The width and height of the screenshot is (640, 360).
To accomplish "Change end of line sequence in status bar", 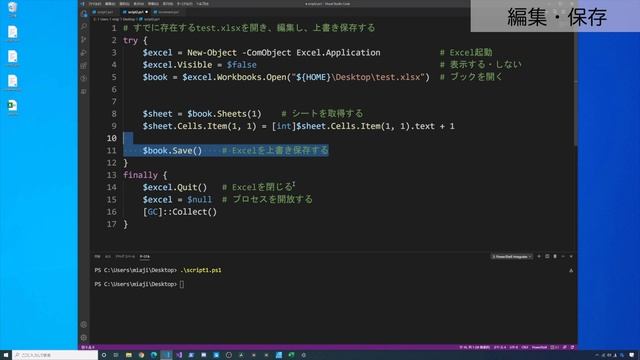I will (524, 347).
